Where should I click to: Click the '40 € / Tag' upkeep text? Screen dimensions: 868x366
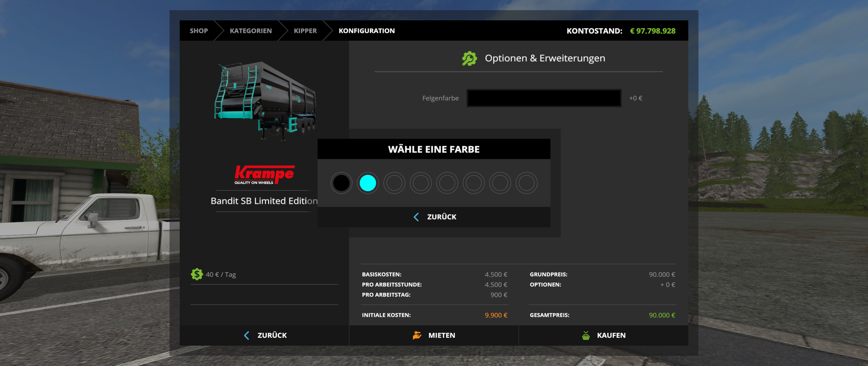(x=221, y=274)
